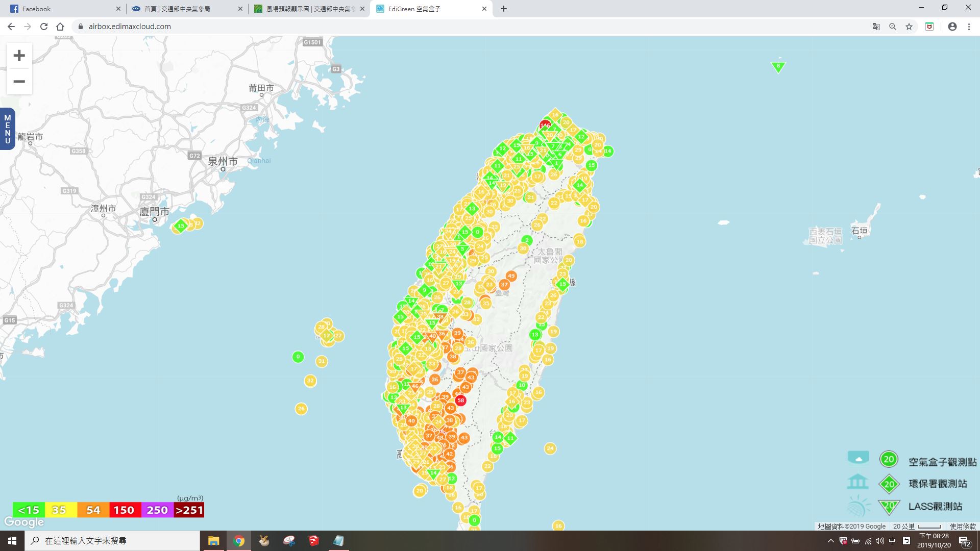
Task: Open the clock showing 下午 08:28
Action: tap(934, 541)
